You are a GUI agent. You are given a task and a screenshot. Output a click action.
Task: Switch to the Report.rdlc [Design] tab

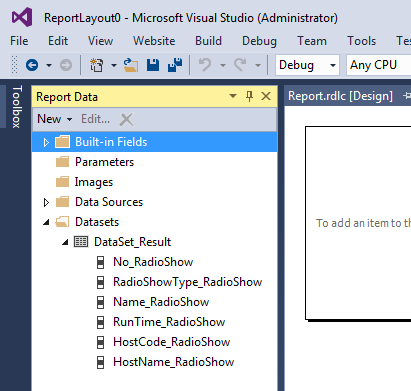(x=340, y=96)
